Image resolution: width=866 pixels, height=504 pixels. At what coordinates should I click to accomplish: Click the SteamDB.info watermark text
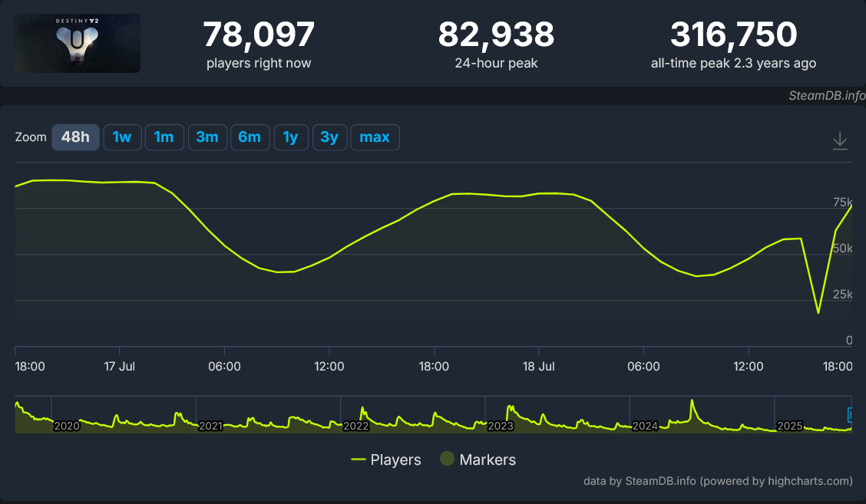pyautogui.click(x=827, y=95)
